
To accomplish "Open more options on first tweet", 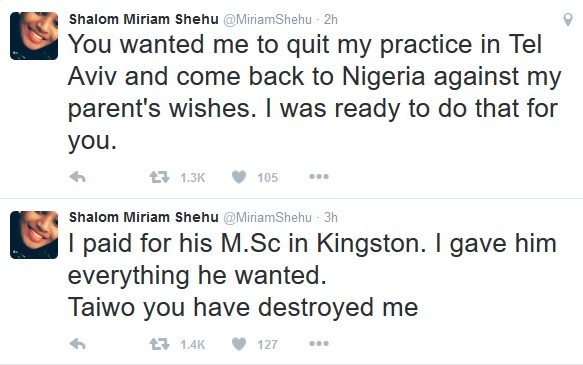I will tap(319, 177).
